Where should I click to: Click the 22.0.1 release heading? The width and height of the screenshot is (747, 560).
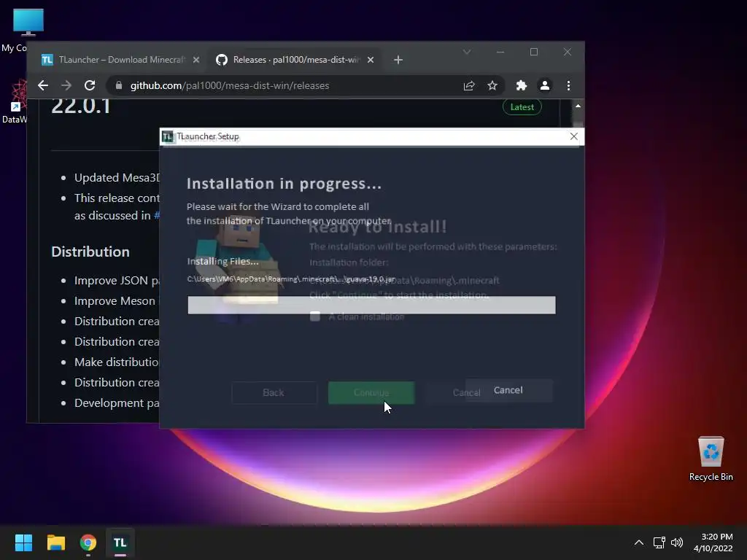[80, 106]
